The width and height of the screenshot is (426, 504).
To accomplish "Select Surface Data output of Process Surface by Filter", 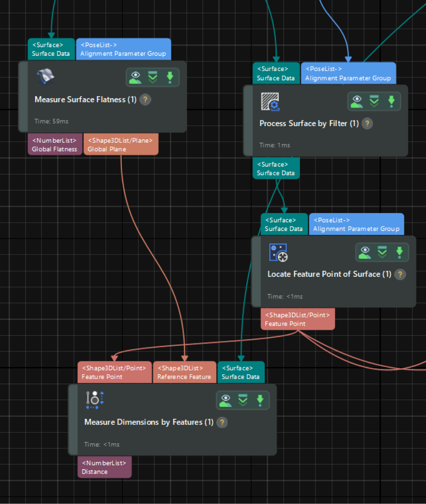I will pyautogui.click(x=276, y=168).
